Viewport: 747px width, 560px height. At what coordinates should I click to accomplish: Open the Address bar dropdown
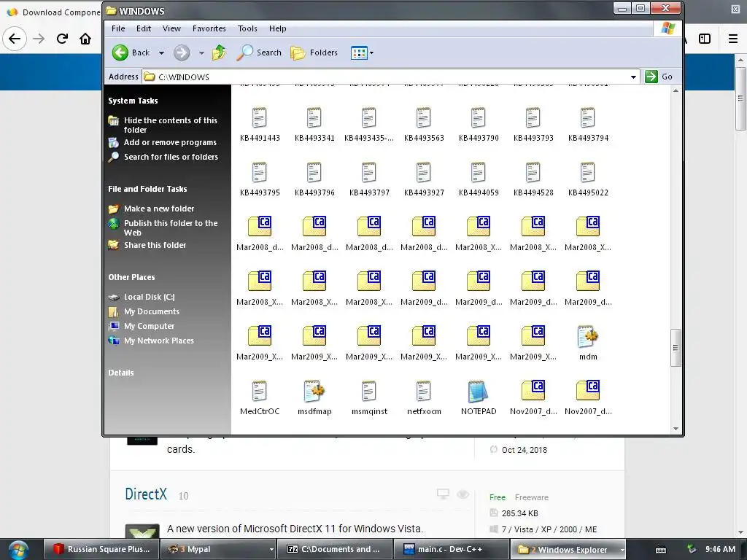click(x=633, y=77)
